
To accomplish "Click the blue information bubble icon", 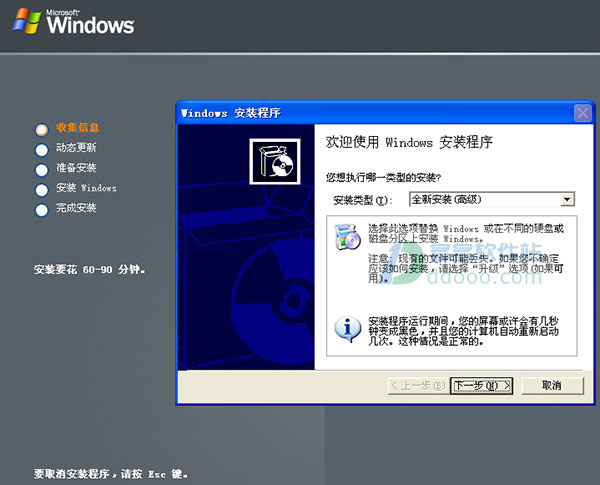I will [x=347, y=330].
